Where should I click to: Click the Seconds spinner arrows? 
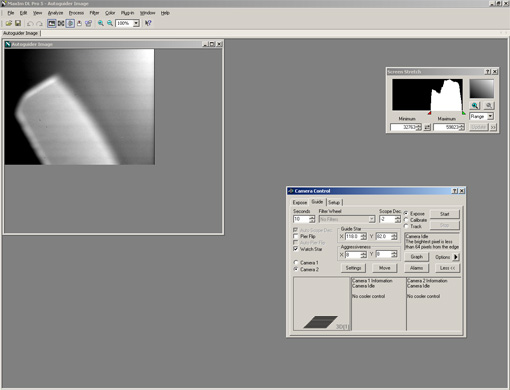312,219
